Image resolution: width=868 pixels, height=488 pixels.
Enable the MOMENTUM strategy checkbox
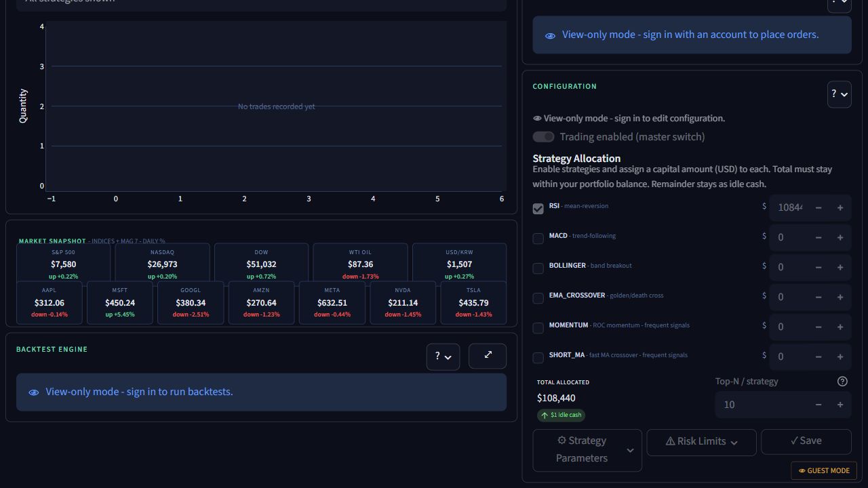pyautogui.click(x=538, y=328)
